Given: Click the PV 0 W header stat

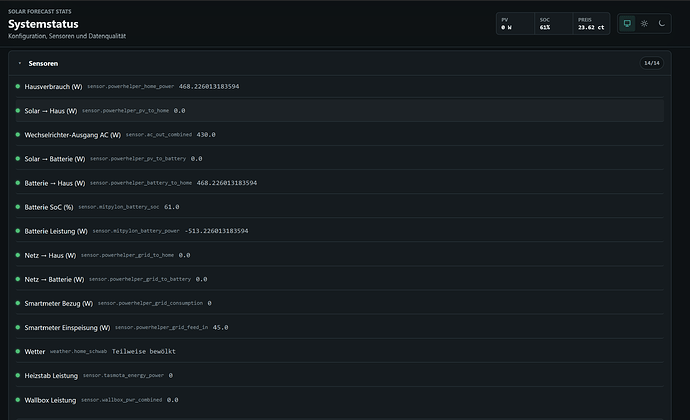Looking at the screenshot, I should point(515,23).
